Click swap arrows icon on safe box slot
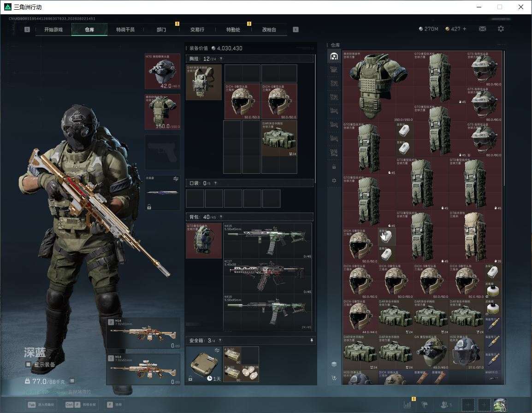The width and height of the screenshot is (532, 413). (217, 350)
